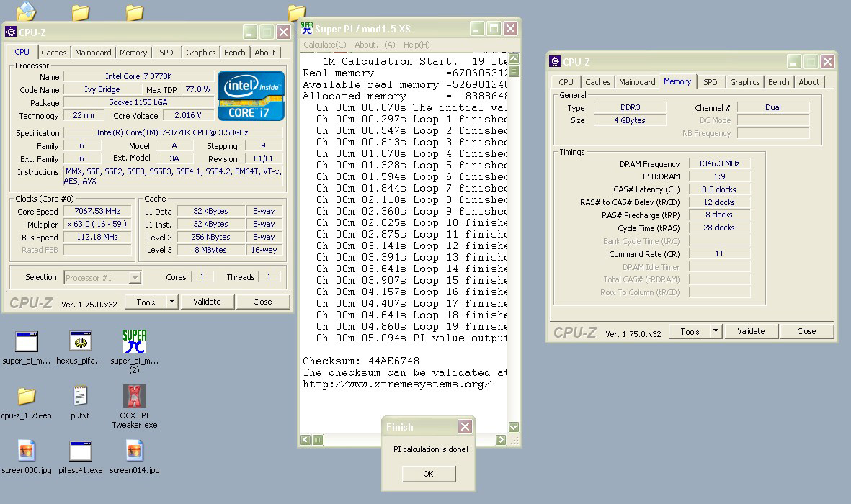This screenshot has height=504, width=851.
Task: Click the Core Speed value field
Action: [x=97, y=211]
